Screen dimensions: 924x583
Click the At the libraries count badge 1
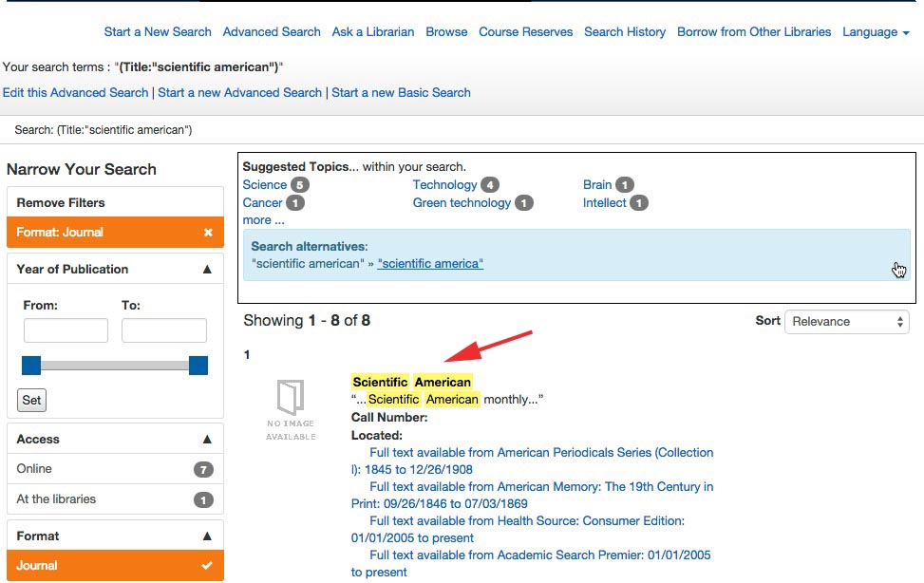pos(203,499)
